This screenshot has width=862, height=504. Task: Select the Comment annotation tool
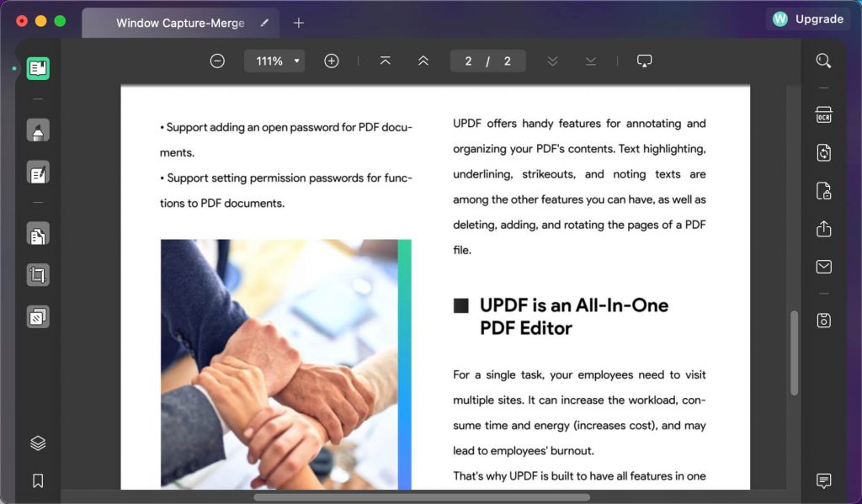click(37, 130)
